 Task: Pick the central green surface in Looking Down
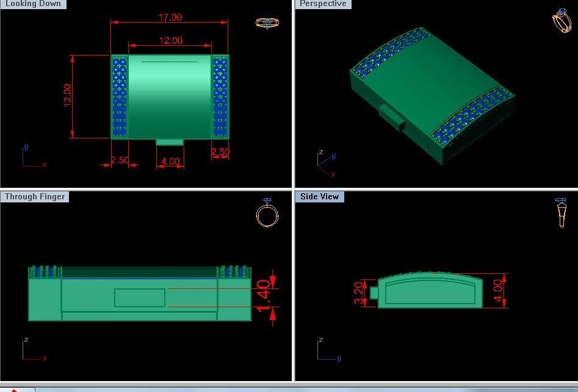[x=170, y=97]
